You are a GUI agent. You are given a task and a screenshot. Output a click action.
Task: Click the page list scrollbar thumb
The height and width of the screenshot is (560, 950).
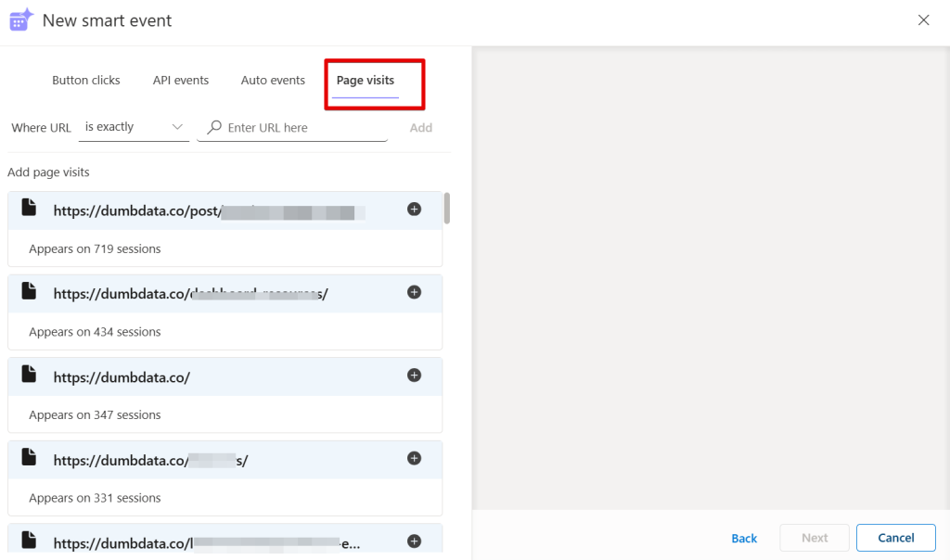pyautogui.click(x=447, y=209)
